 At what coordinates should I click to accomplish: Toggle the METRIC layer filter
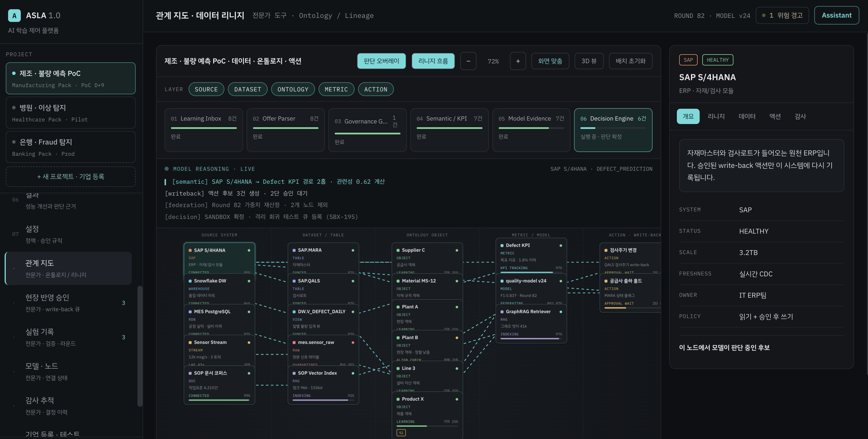click(336, 89)
